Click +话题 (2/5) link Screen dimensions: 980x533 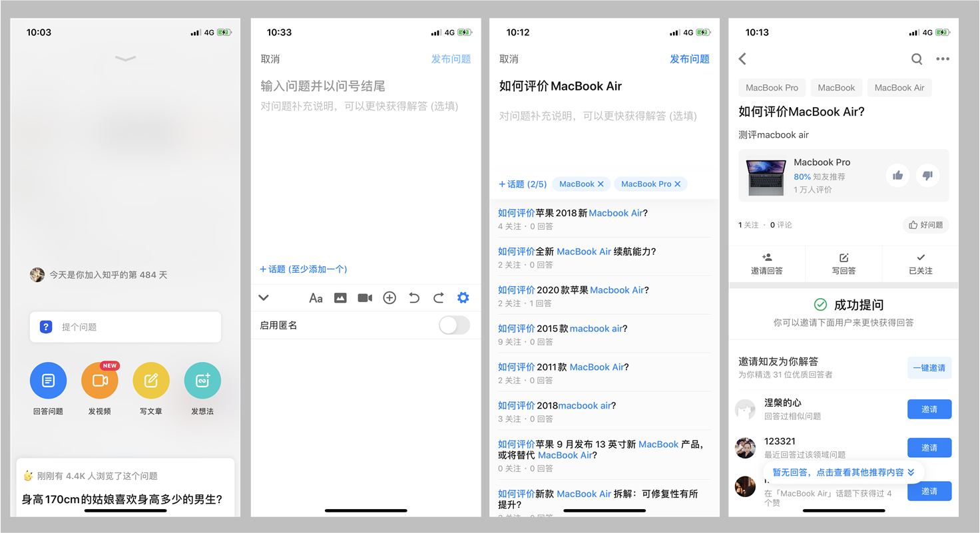(523, 184)
